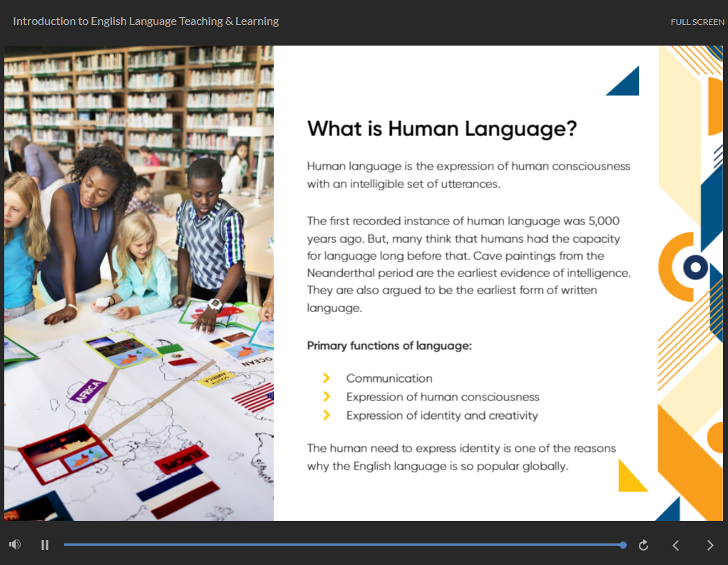The image size is (728, 565).
Task: Pause the slide playback
Action: 45,545
